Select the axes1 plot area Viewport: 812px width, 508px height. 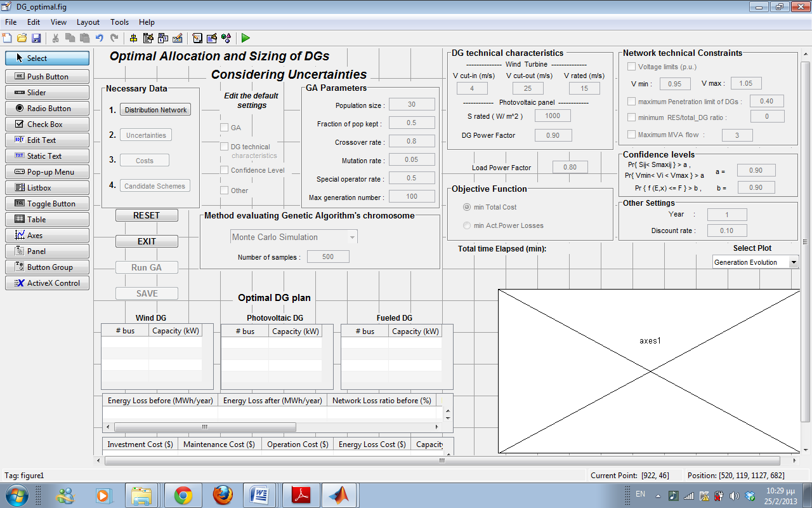pos(648,371)
